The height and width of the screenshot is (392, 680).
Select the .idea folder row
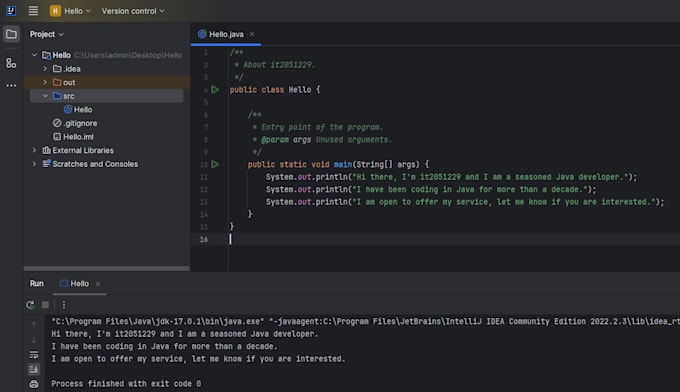107,69
